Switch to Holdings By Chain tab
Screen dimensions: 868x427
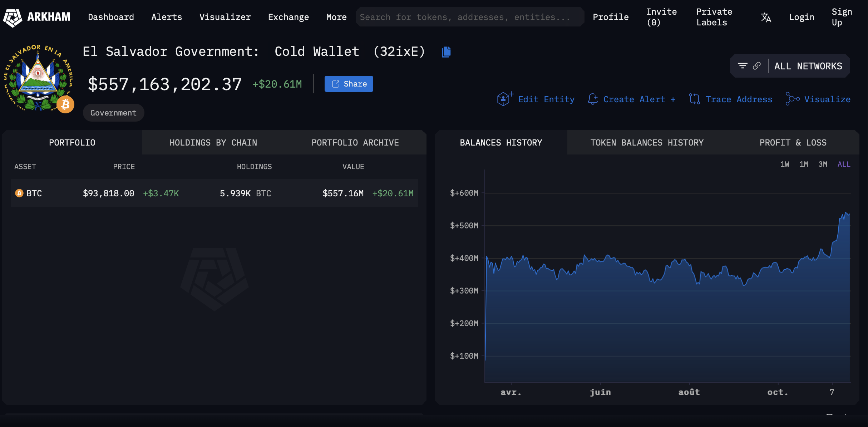[x=213, y=143]
